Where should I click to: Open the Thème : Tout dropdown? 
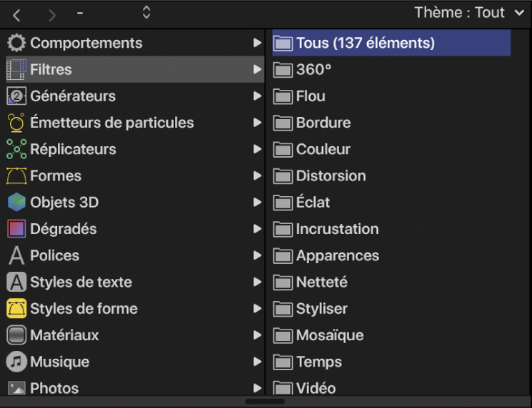tap(469, 13)
